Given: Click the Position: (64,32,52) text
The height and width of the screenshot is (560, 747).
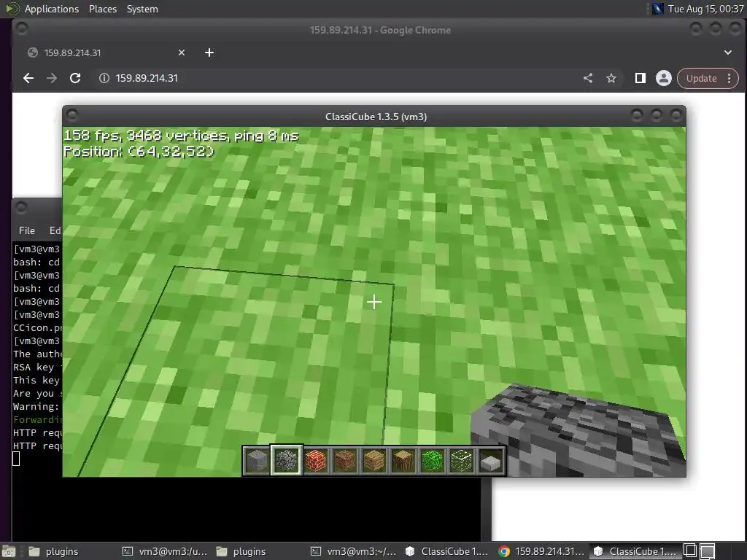Looking at the screenshot, I should coord(139,152).
